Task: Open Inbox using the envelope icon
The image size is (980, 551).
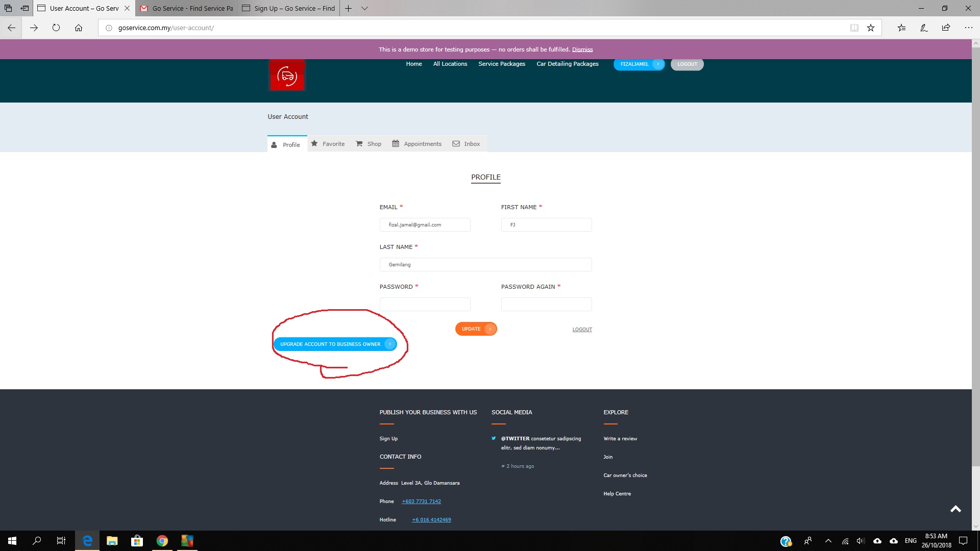Action: [x=455, y=143]
